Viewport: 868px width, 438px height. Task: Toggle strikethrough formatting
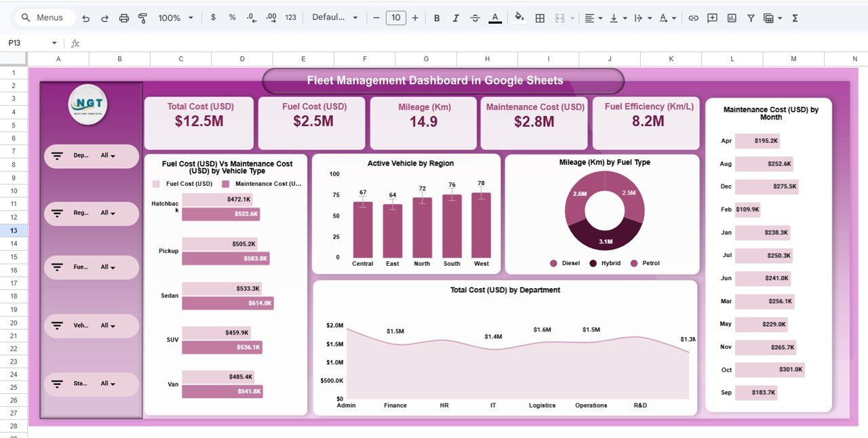475,18
